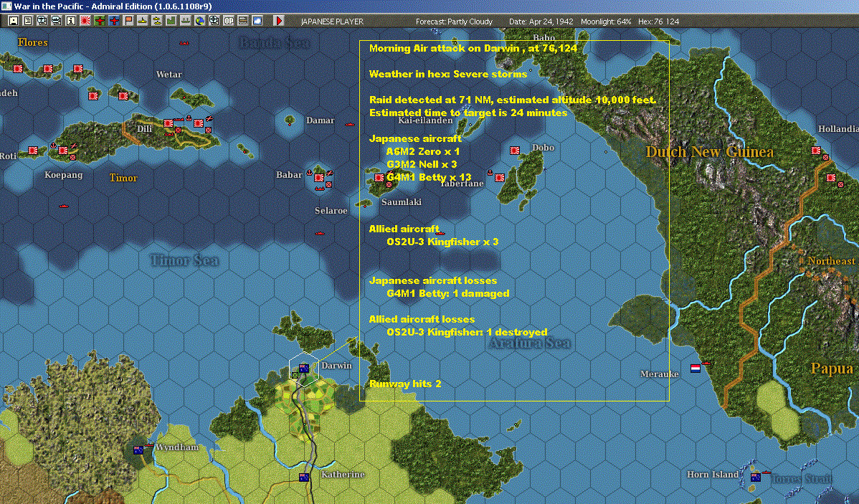
Task: Click the 'Runway hits 2' line
Action: click(405, 384)
